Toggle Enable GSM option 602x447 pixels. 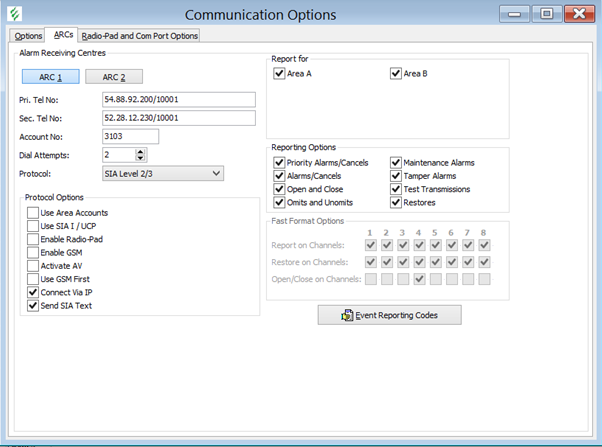pos(33,252)
